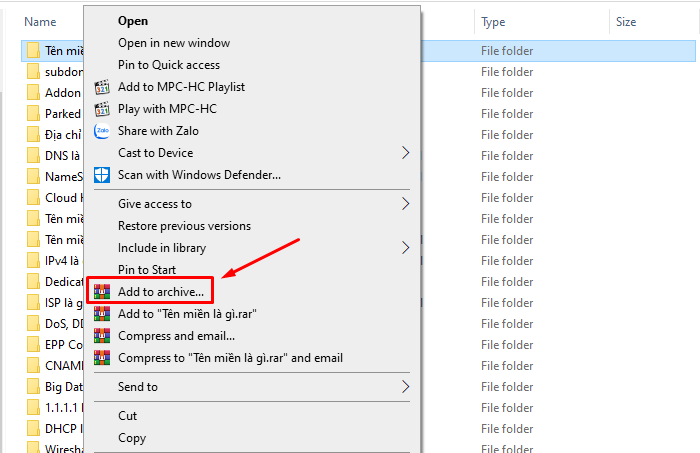Click WinRAR icon beside Compress to rar and email

[x=102, y=358]
